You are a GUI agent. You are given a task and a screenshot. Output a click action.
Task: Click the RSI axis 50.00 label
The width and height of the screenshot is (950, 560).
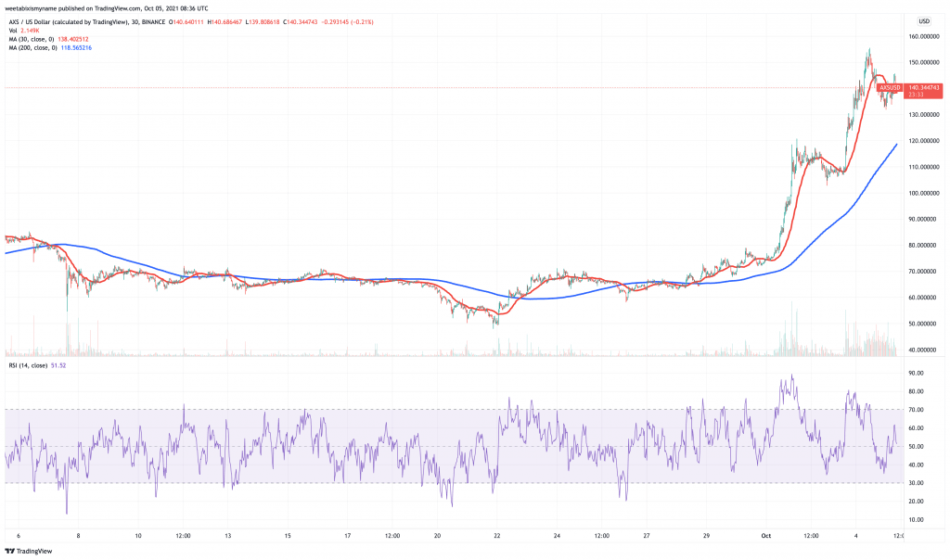pyautogui.click(x=916, y=447)
